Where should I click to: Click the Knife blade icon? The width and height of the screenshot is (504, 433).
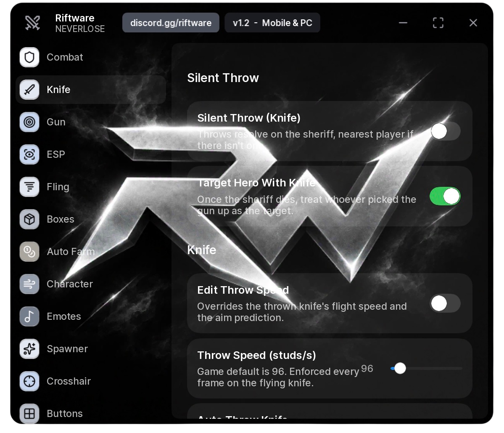pyautogui.click(x=29, y=90)
